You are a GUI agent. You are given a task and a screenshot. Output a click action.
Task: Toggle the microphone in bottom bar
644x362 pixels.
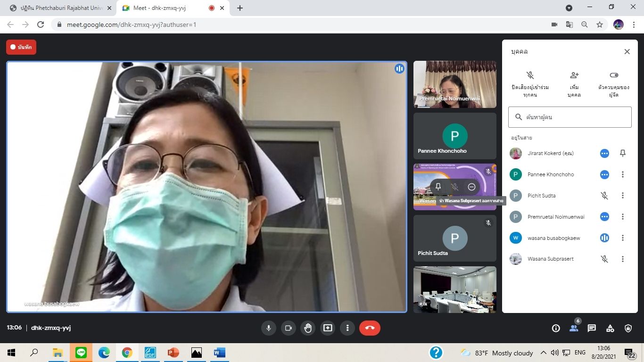coord(269,328)
